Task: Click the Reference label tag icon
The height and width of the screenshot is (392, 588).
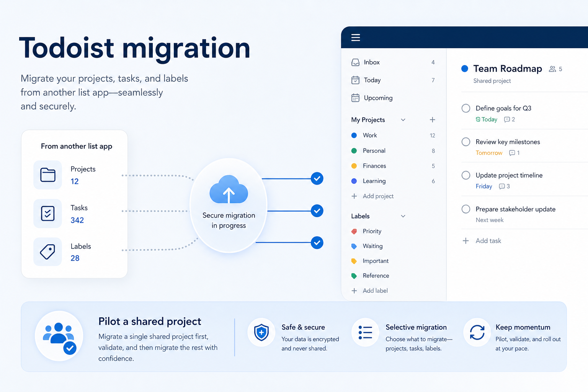Action: (x=354, y=276)
